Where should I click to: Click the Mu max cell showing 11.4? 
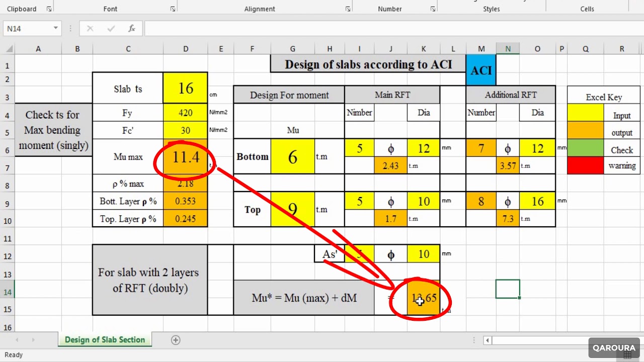click(186, 157)
